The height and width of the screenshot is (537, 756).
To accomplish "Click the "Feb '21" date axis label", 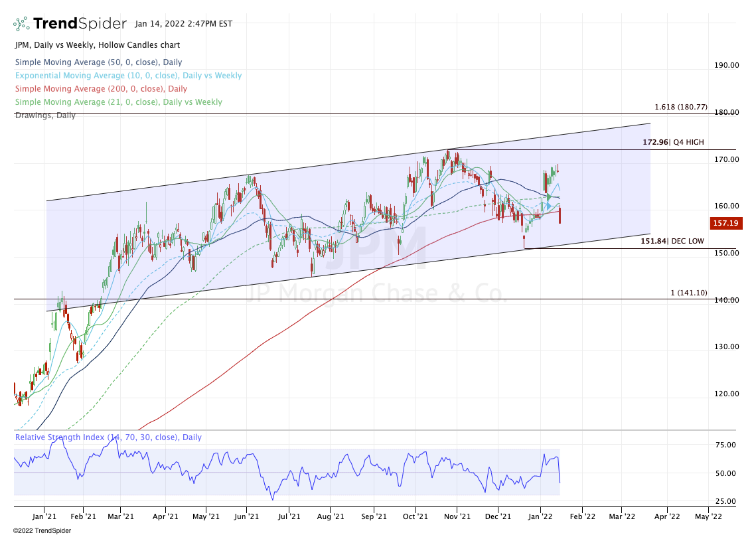I will 83,516.
